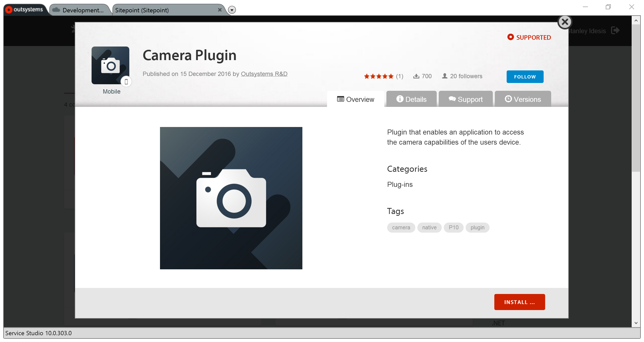Click the Stanley Idesis user name
This screenshot has height=342, width=644.
pyautogui.click(x=587, y=31)
